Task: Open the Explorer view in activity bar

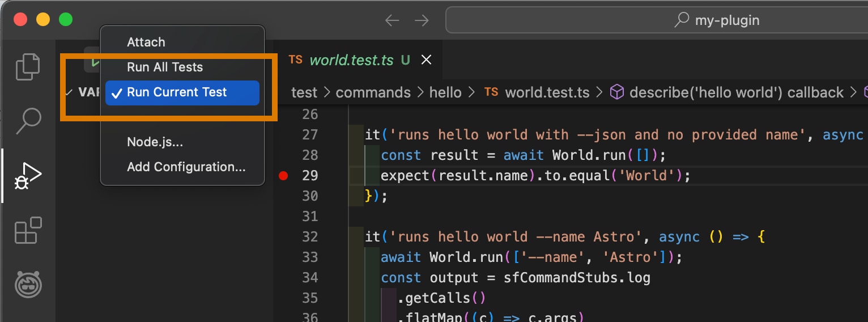Action: click(x=28, y=66)
